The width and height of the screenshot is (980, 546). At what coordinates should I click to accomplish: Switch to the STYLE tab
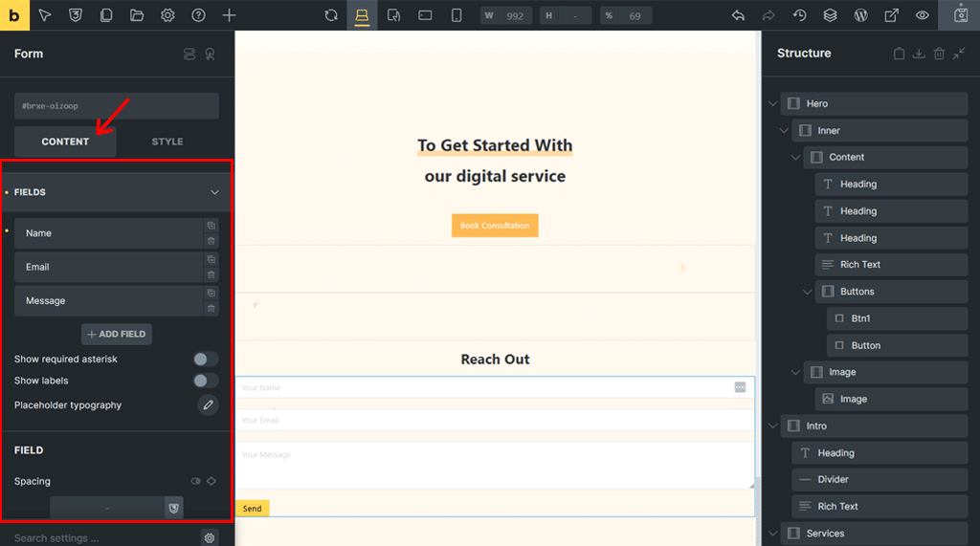[x=167, y=142]
